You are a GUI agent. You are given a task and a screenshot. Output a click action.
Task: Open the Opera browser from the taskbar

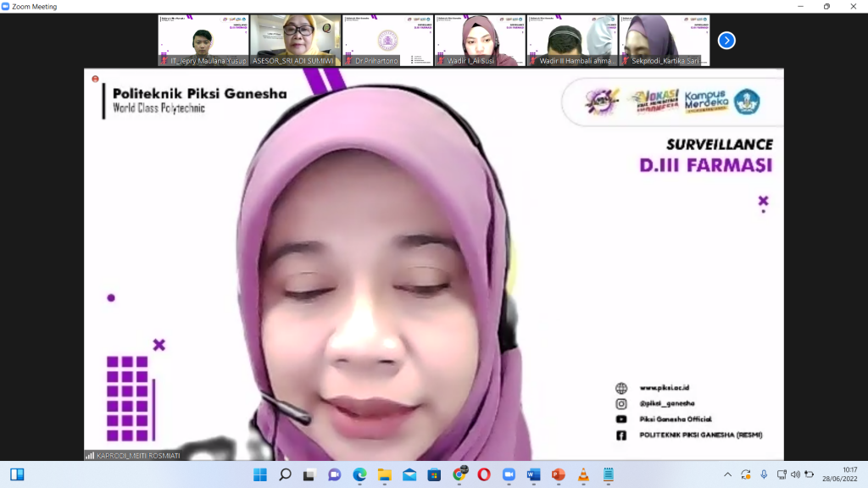(484, 474)
